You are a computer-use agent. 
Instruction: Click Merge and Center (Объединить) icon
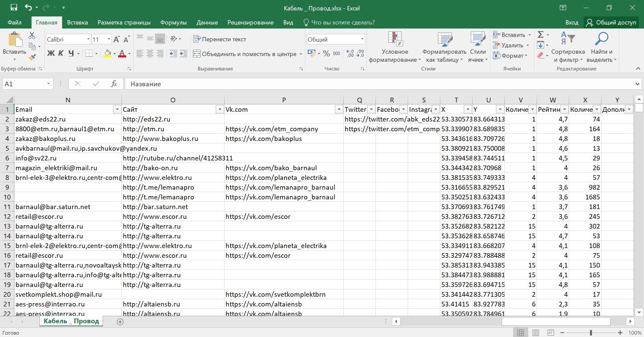click(x=197, y=54)
